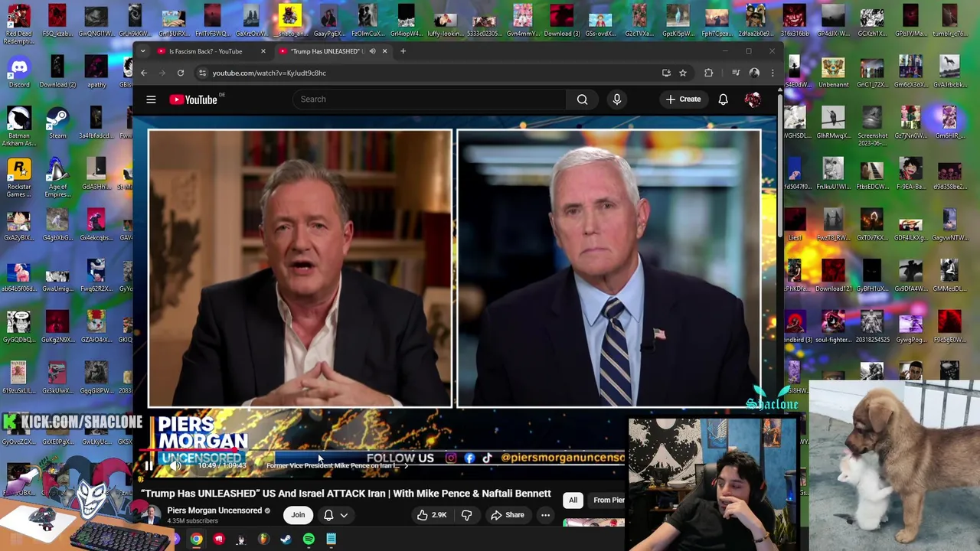Close the 'Trump Has UNLEASHED' tab
This screenshot has height=551, width=980.
click(x=384, y=51)
